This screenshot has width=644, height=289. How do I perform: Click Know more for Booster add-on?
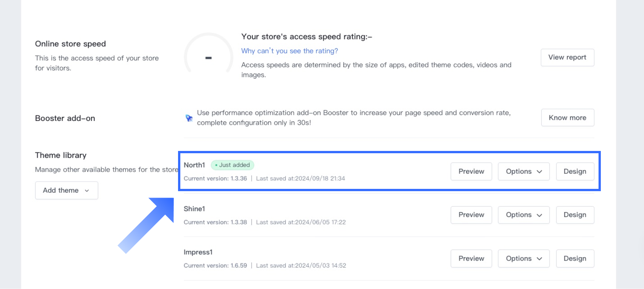(567, 118)
